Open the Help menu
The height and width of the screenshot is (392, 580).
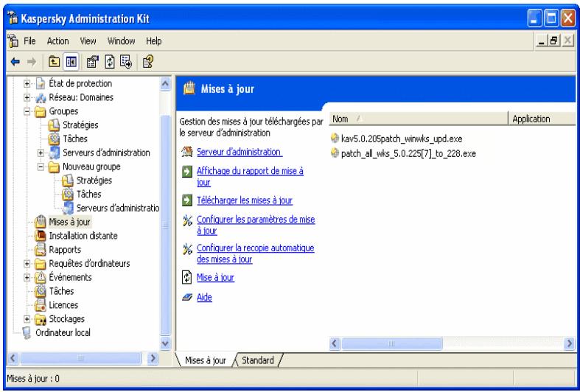[x=153, y=41]
